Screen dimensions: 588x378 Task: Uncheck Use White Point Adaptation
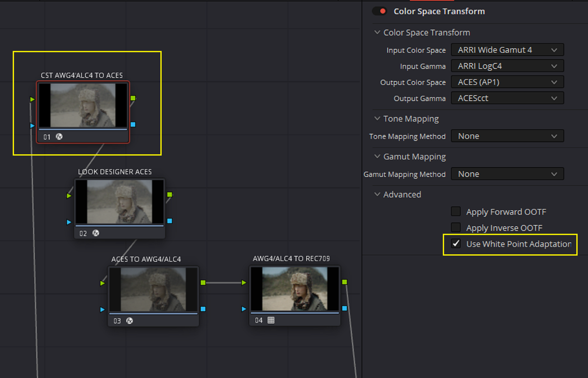click(456, 243)
